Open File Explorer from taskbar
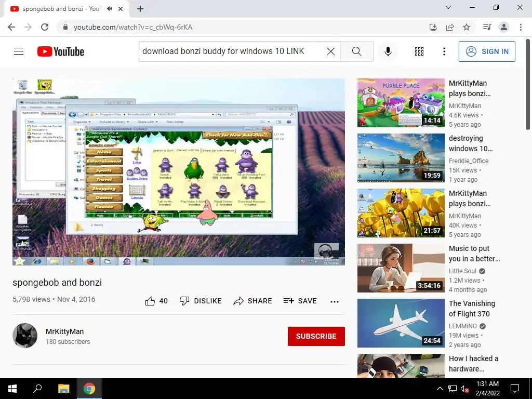 click(x=63, y=389)
